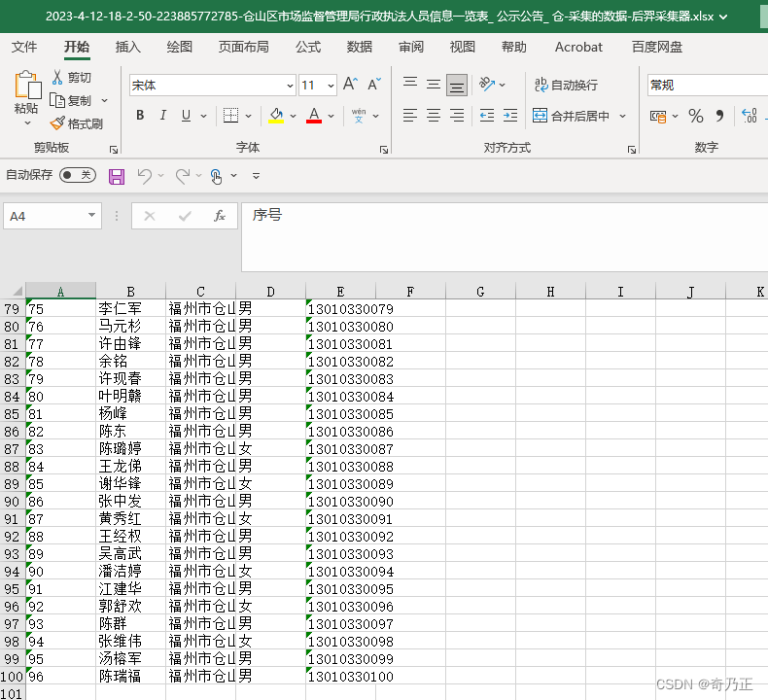Align text right

[457, 116]
